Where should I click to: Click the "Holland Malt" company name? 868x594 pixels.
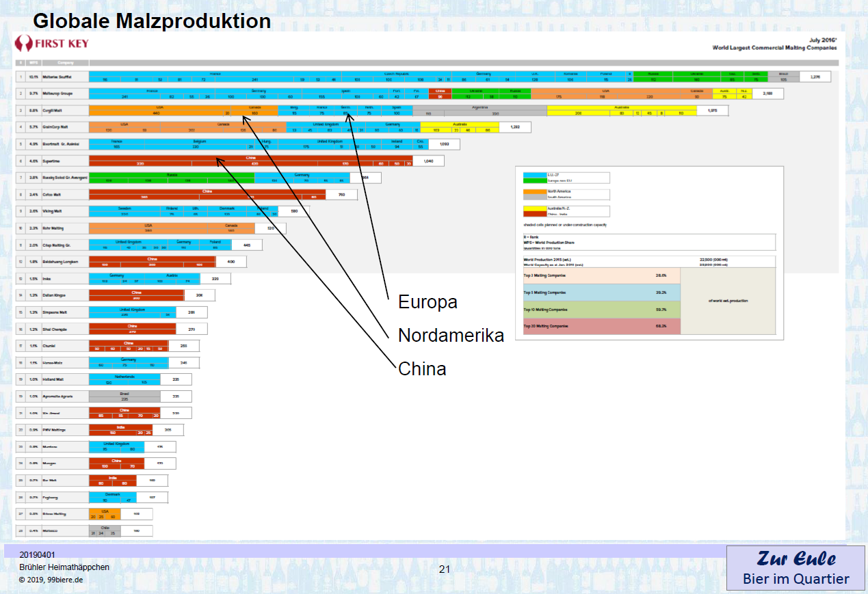(x=55, y=379)
